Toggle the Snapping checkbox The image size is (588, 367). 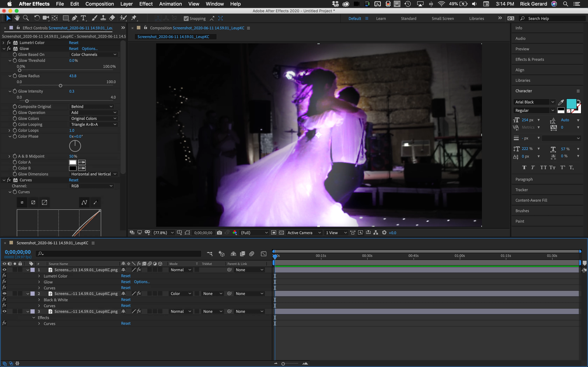click(186, 19)
